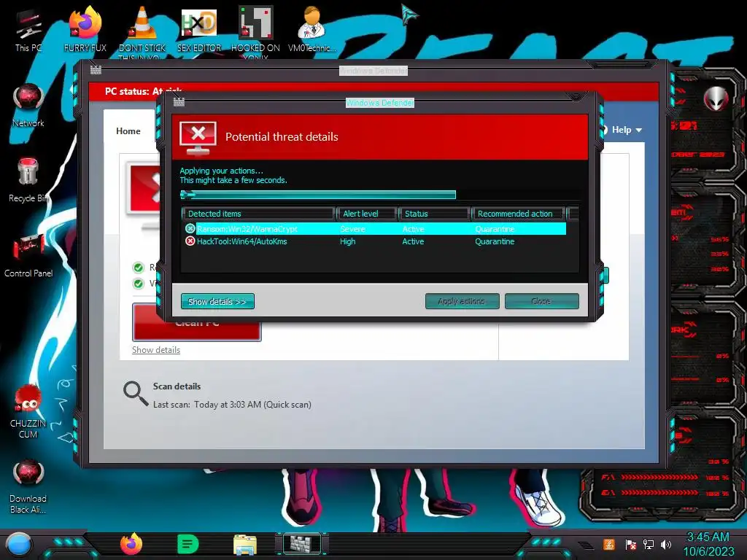Click the Java update tray icon

[x=608, y=545]
